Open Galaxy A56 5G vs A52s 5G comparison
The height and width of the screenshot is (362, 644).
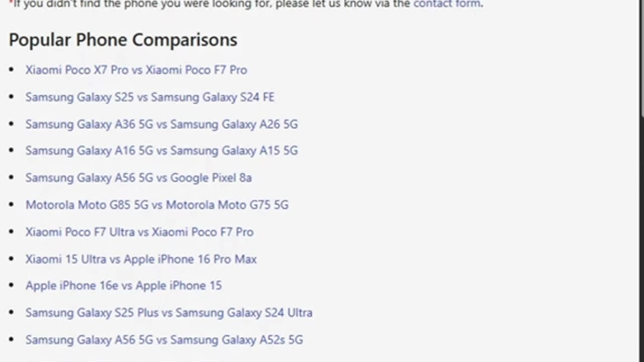coord(164,340)
